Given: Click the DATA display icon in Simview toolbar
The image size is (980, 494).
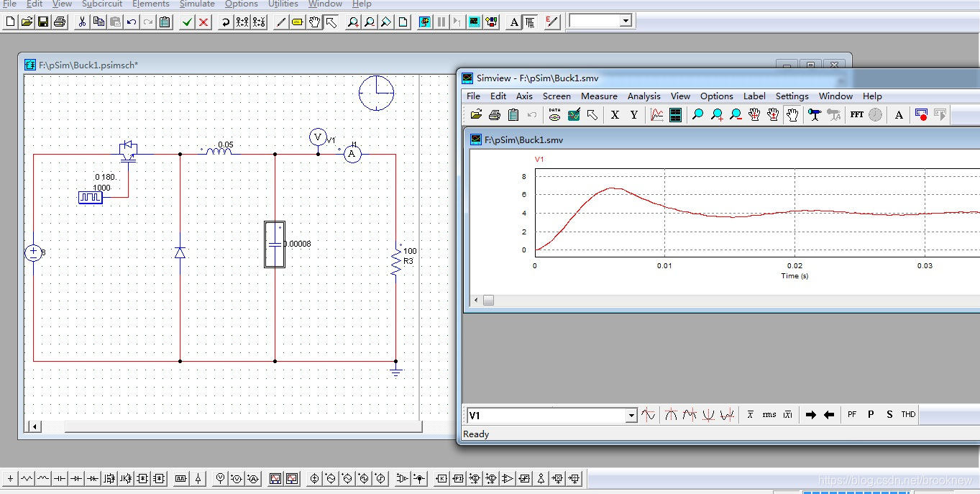Looking at the screenshot, I should [x=554, y=114].
